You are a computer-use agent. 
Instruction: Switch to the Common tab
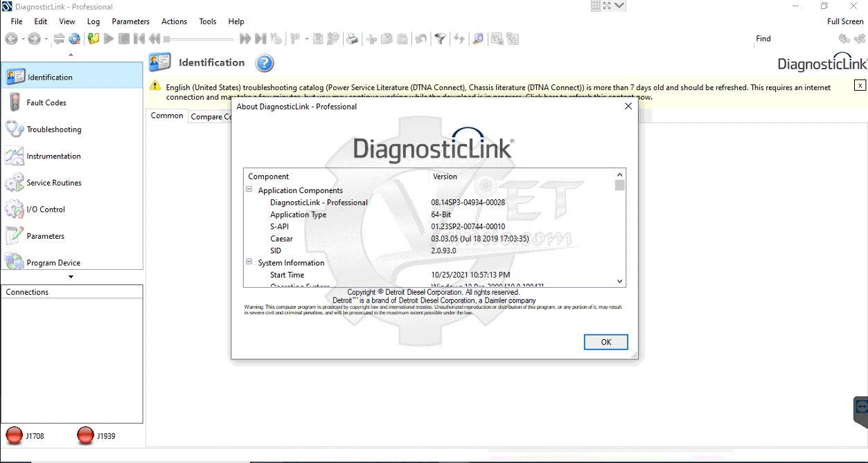[x=167, y=116]
